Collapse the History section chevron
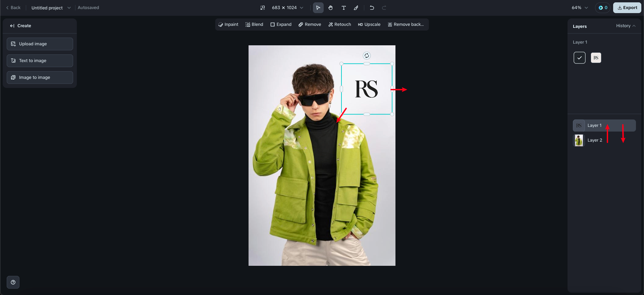Screen dimensions: 644x295 point(634,26)
